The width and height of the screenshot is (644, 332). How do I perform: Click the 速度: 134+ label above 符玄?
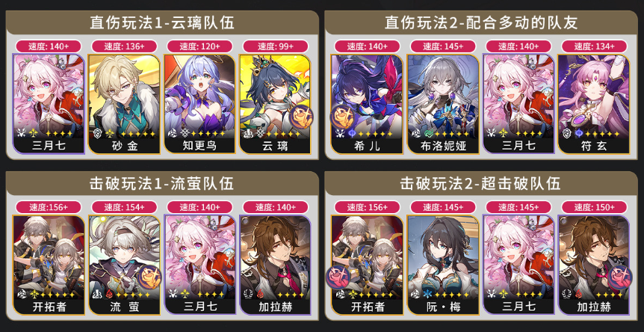pos(594,46)
